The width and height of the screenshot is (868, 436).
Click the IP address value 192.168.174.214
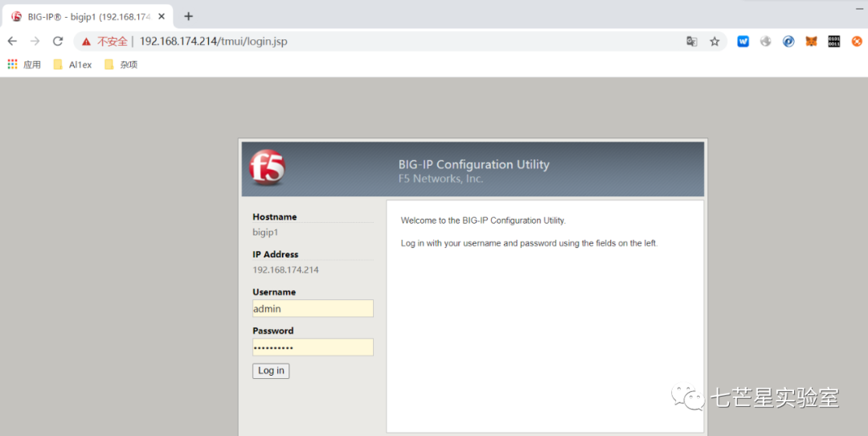click(x=285, y=270)
